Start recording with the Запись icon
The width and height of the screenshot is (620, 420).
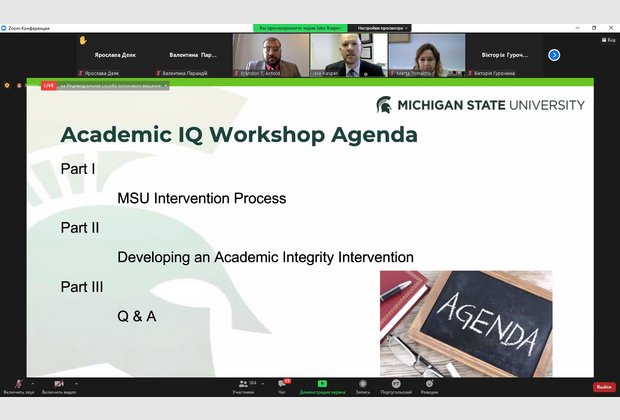coord(362,384)
